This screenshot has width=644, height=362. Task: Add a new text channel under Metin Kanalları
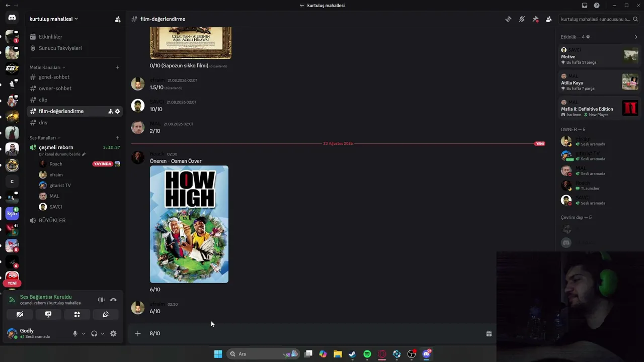click(x=117, y=67)
